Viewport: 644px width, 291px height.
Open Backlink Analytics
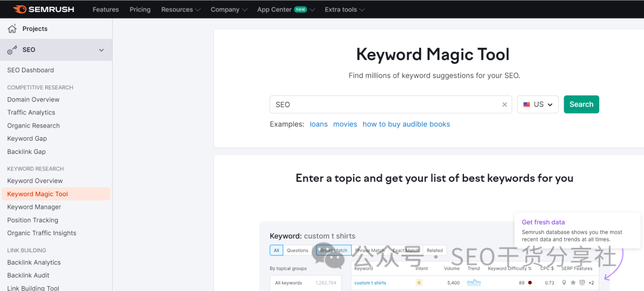pyautogui.click(x=33, y=263)
